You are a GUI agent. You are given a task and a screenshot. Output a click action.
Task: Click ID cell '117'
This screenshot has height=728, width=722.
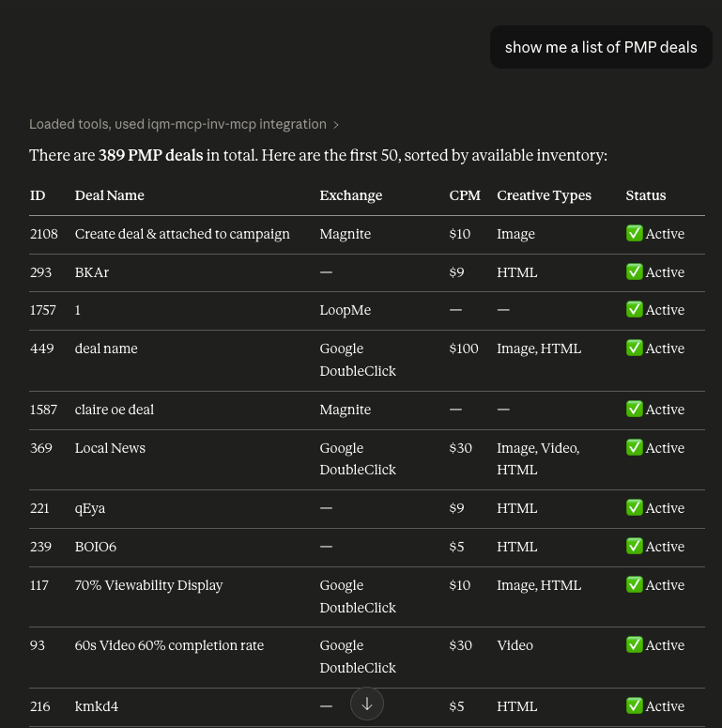click(x=39, y=585)
